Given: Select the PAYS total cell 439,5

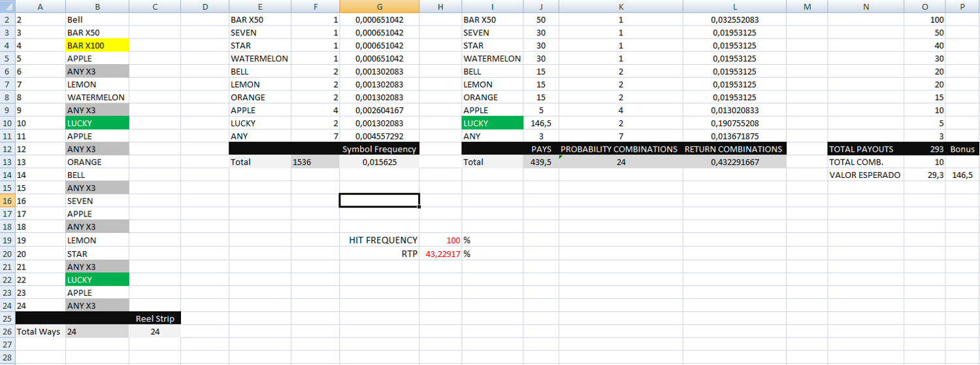Looking at the screenshot, I should tap(540, 162).
